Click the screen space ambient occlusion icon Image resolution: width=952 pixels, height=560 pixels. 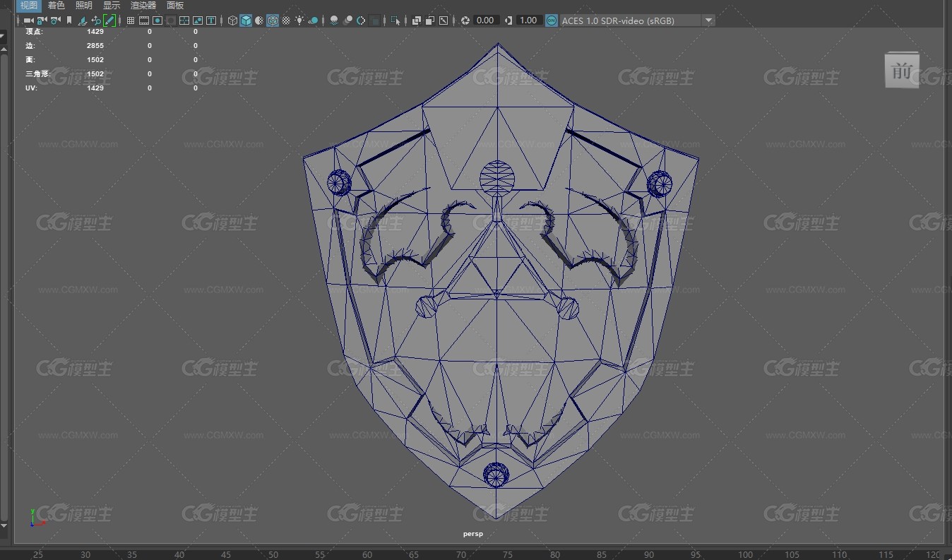click(334, 20)
